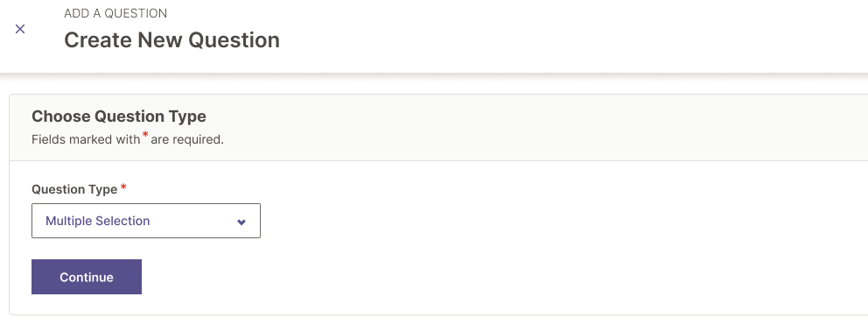
Task: Click the Choose Question Type heading
Action: point(118,116)
